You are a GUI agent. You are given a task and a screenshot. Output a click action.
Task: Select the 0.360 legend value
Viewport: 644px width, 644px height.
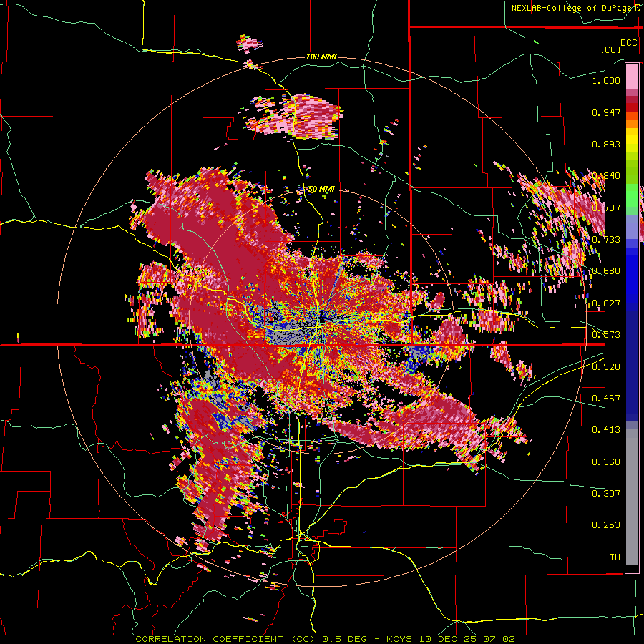pyautogui.click(x=606, y=462)
